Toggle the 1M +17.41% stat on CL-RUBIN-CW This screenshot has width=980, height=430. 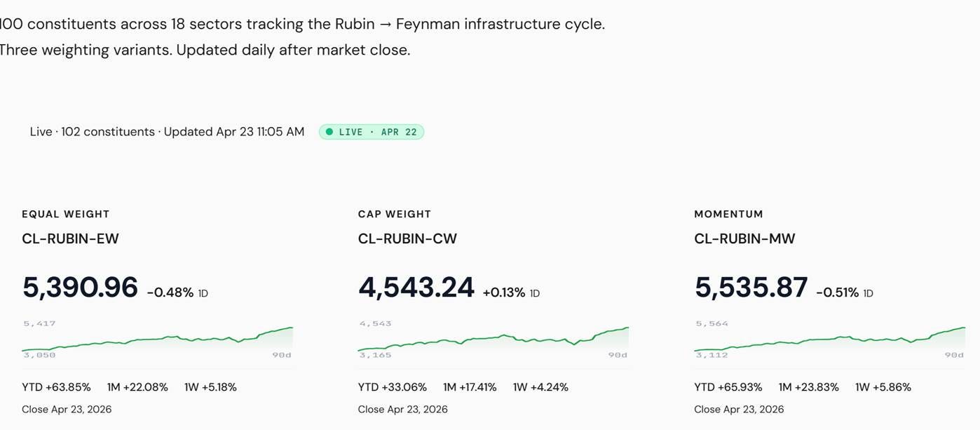[470, 387]
